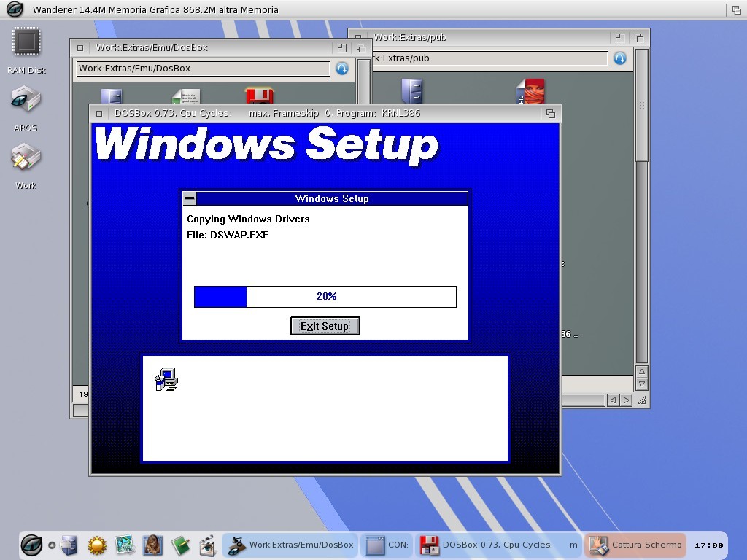The image size is (747, 560).
Task: Click horizontal scrollbar of Extras/pub window
Action: 584,400
